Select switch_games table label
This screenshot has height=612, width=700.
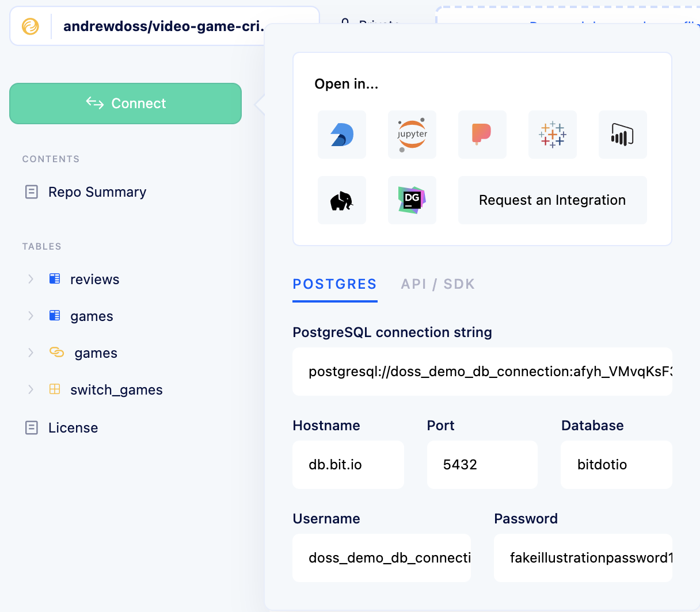coord(116,390)
